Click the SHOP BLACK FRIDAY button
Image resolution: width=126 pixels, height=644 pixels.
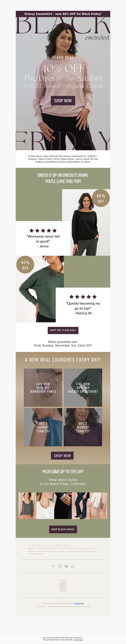pos(63,529)
